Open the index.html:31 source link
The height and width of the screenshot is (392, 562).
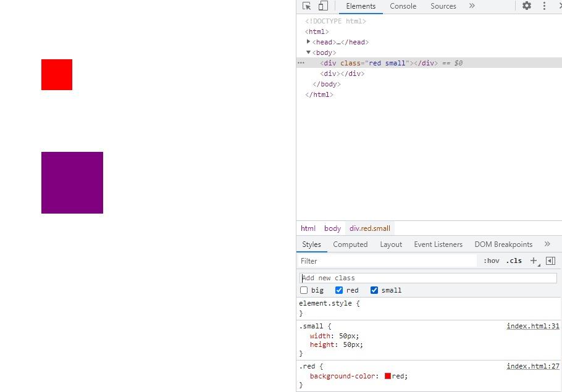pyautogui.click(x=532, y=326)
